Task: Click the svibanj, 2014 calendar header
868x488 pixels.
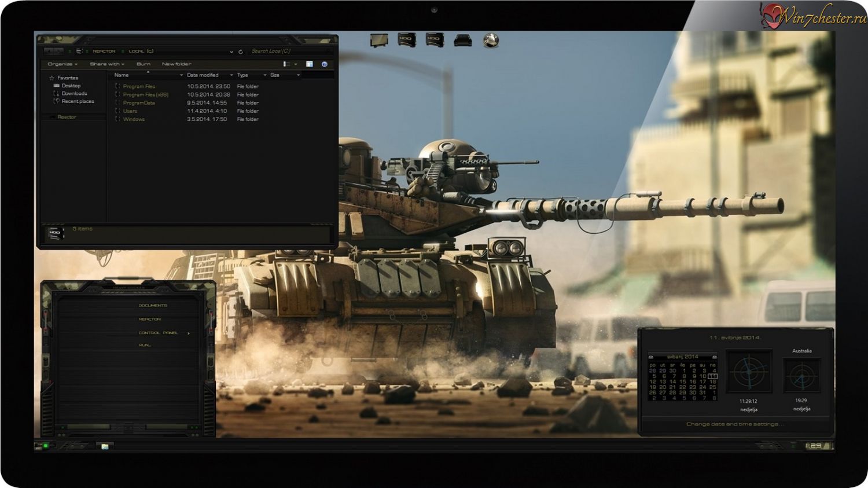Action: [683, 357]
